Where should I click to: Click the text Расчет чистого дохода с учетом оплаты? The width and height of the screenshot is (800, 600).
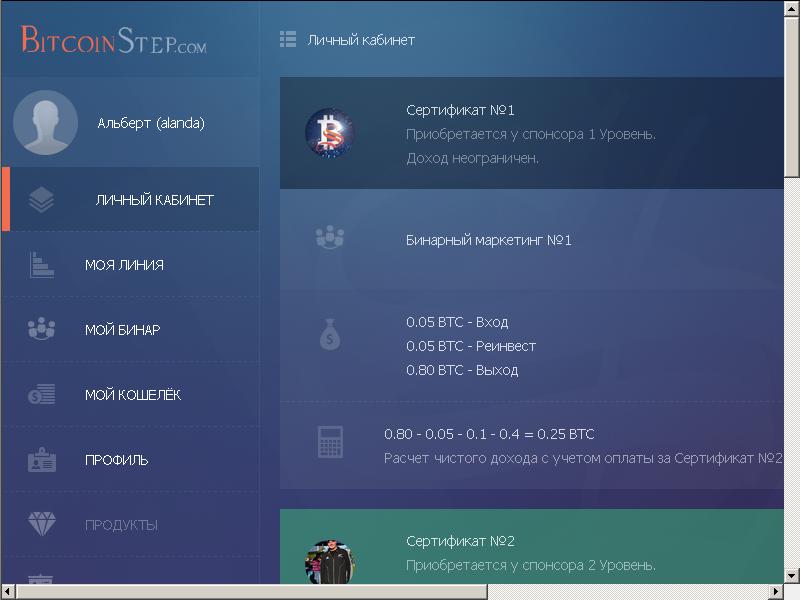click(519, 458)
